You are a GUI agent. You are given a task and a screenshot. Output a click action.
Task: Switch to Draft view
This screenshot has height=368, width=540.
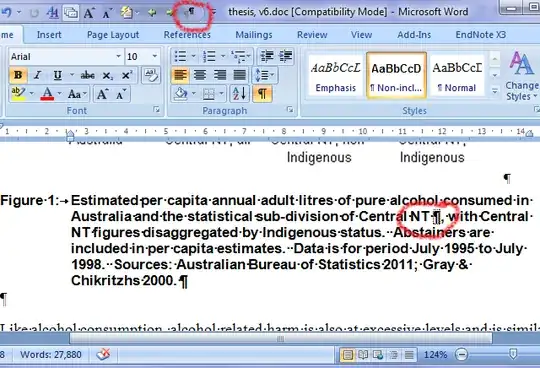tap(409, 355)
